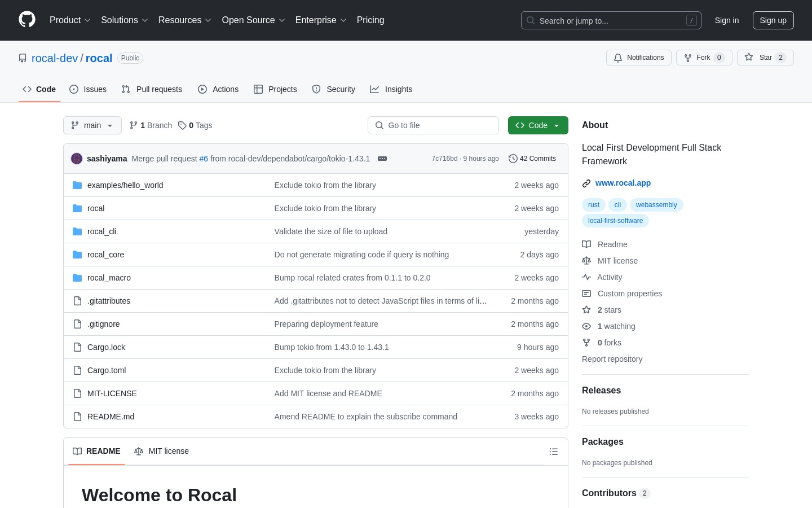Viewport: 812px width, 508px height.
Task: Open the Pricing page
Action: (x=370, y=20)
